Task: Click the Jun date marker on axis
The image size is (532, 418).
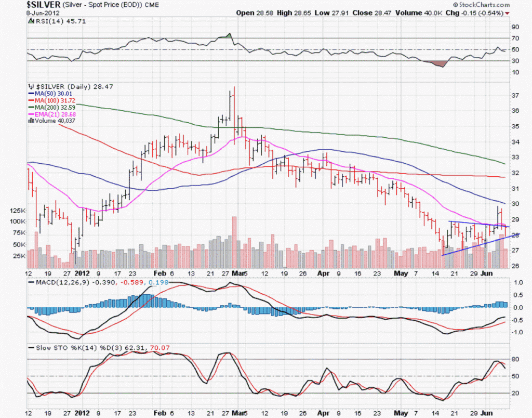Action: 486,272
